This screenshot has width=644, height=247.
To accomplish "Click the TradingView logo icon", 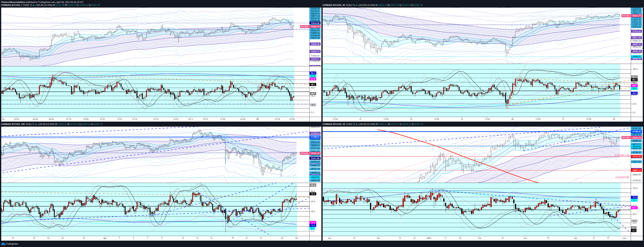I will tap(3, 244).
